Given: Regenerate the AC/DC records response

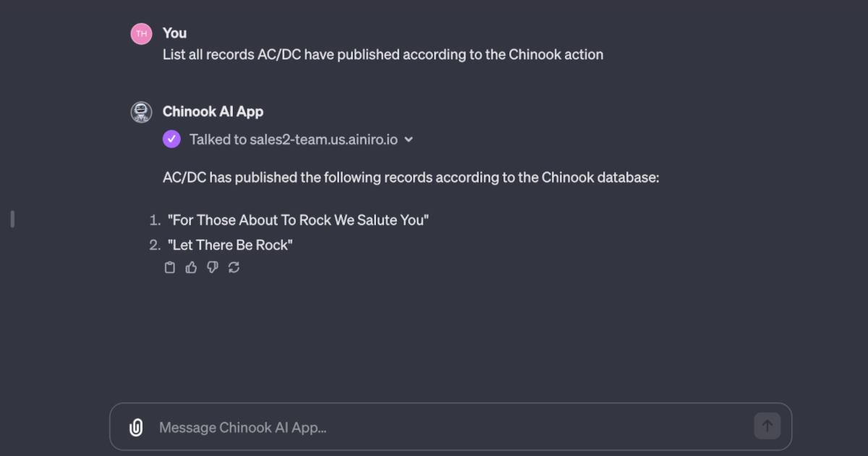Looking at the screenshot, I should pos(234,268).
